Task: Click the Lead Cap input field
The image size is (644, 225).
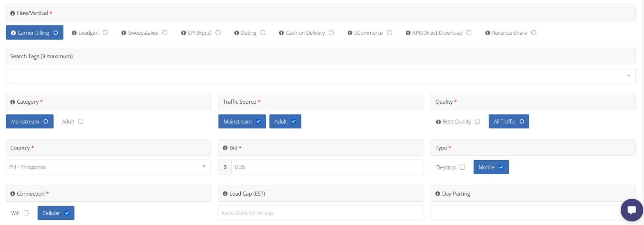Action: click(320, 213)
